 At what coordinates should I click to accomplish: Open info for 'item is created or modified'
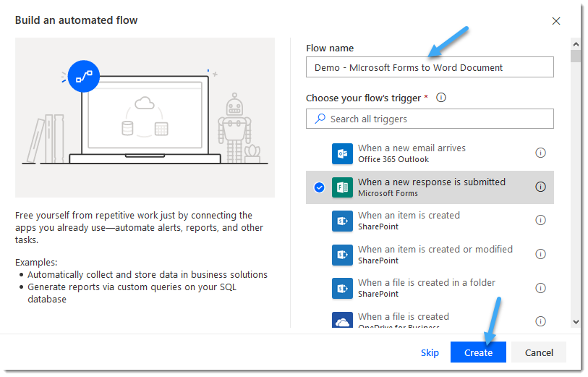pos(540,254)
